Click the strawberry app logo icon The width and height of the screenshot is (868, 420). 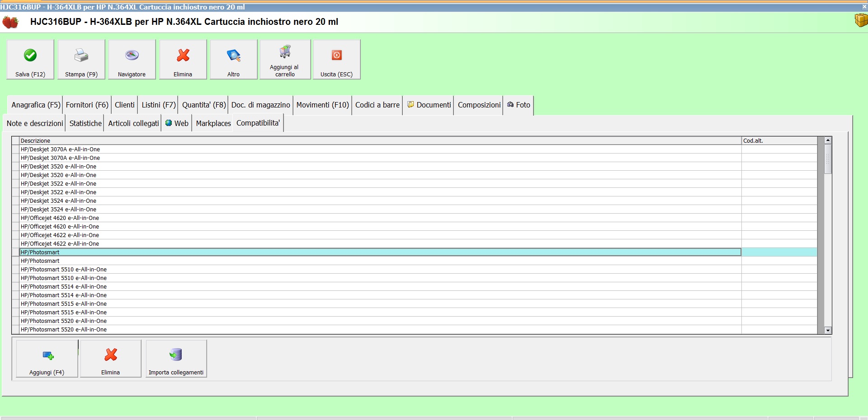tap(10, 22)
